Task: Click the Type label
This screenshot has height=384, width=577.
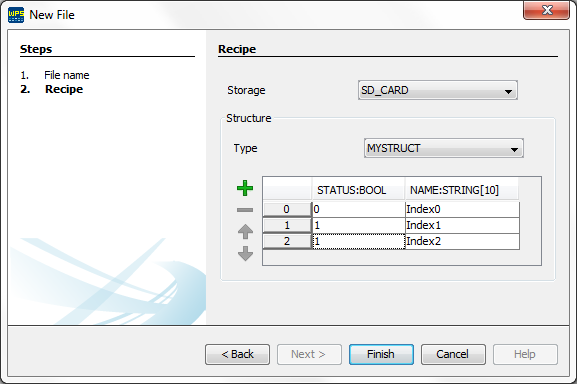Action: click(245, 148)
